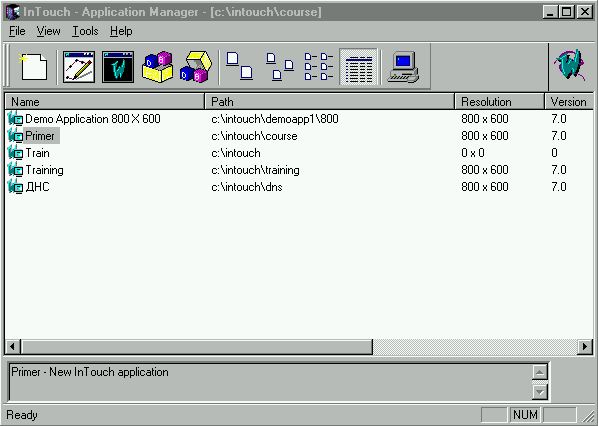Click the Node Properties computer icon
Screen dimensions: 598x426
(403, 67)
